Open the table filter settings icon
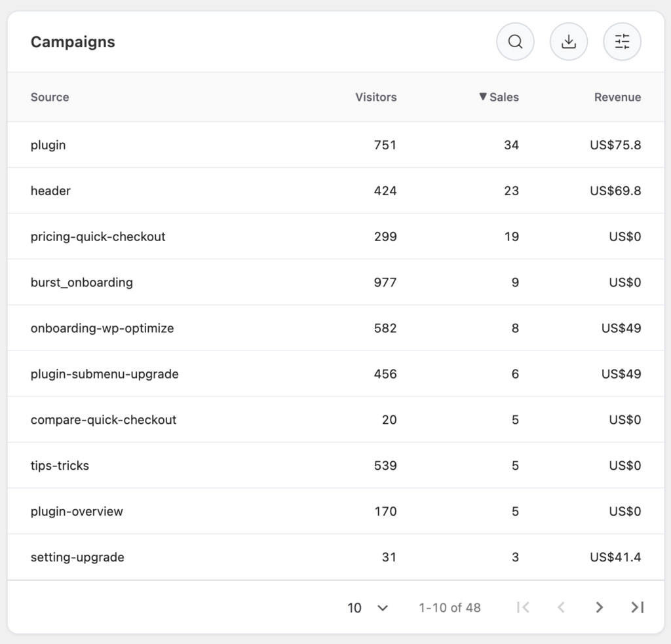This screenshot has width=671, height=644. [622, 41]
